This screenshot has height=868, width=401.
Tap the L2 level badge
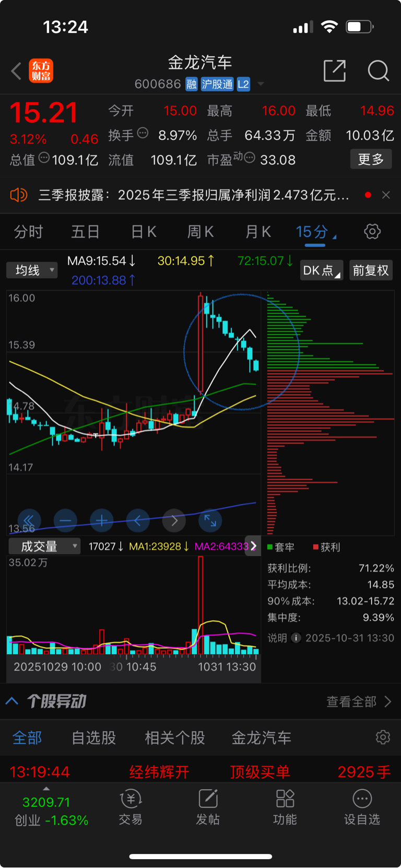click(x=243, y=84)
